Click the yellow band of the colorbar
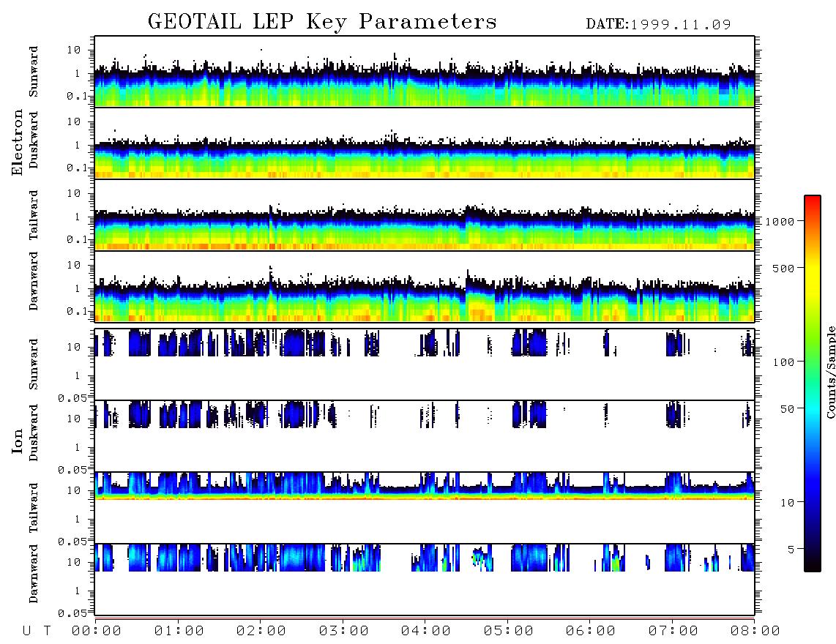 tap(813, 274)
